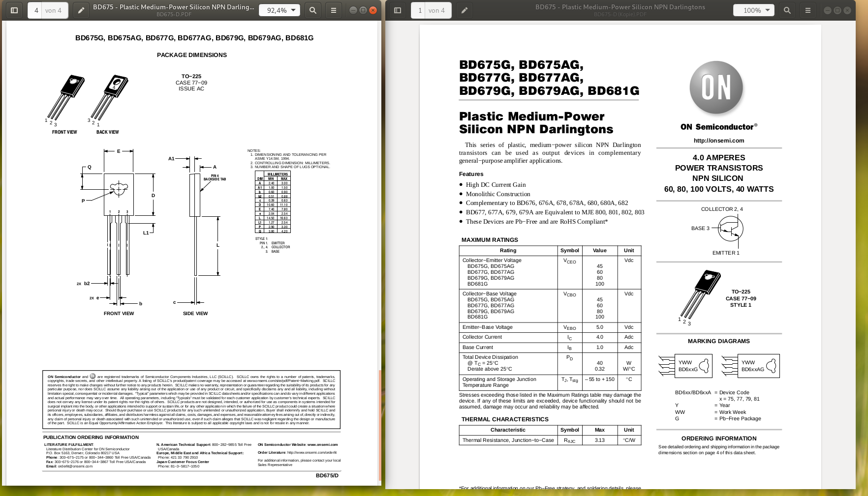Click the THERMAL CHARACTERISTICS heading
Viewport: 868px width, 496px height.
[505, 419]
